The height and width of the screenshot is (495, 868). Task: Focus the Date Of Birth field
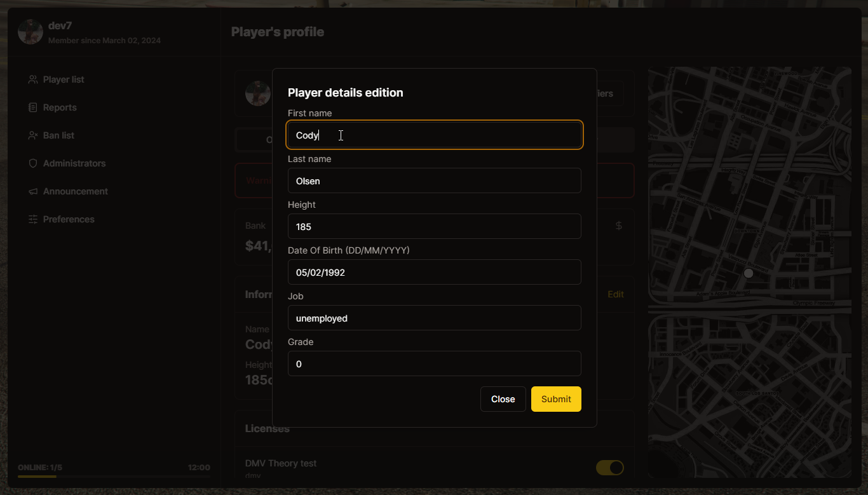[434, 272]
